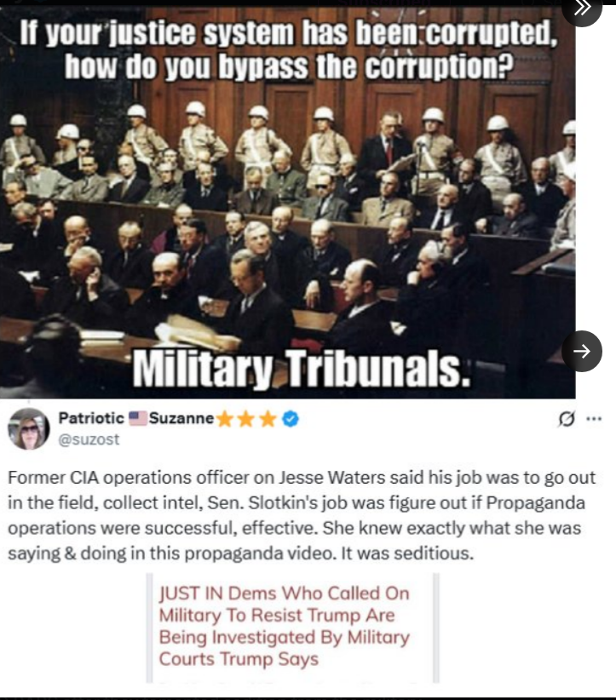Image resolution: width=616 pixels, height=700 pixels.
Task: Click the American flag emoji in name
Action: coord(138,418)
